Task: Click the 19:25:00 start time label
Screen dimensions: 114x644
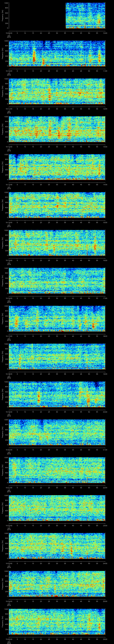Action: click(x=9, y=639)
